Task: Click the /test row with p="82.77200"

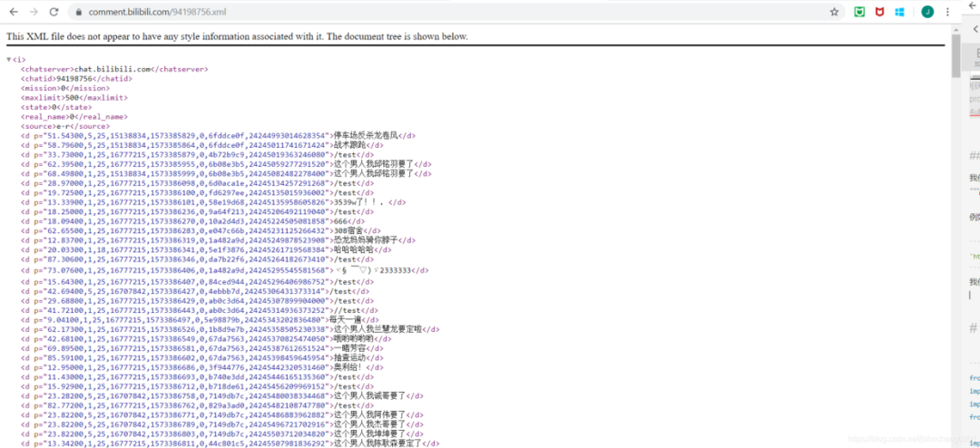Action: pyautogui.click(x=198, y=405)
